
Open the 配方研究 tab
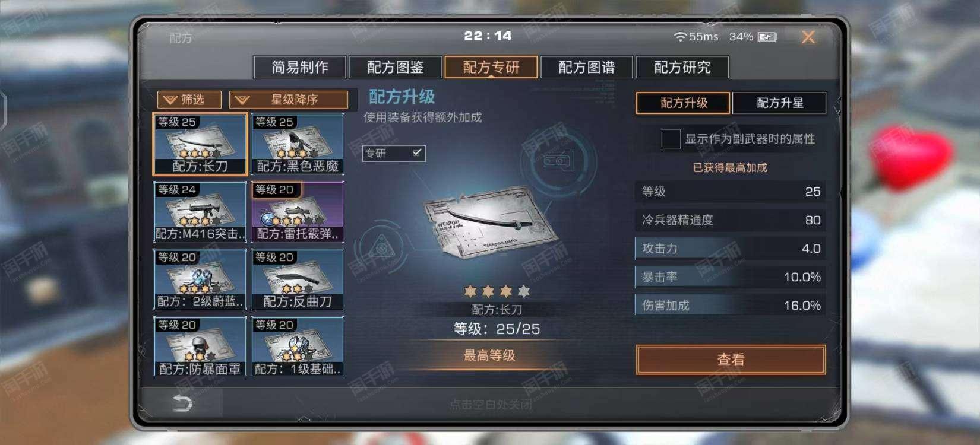coord(682,67)
